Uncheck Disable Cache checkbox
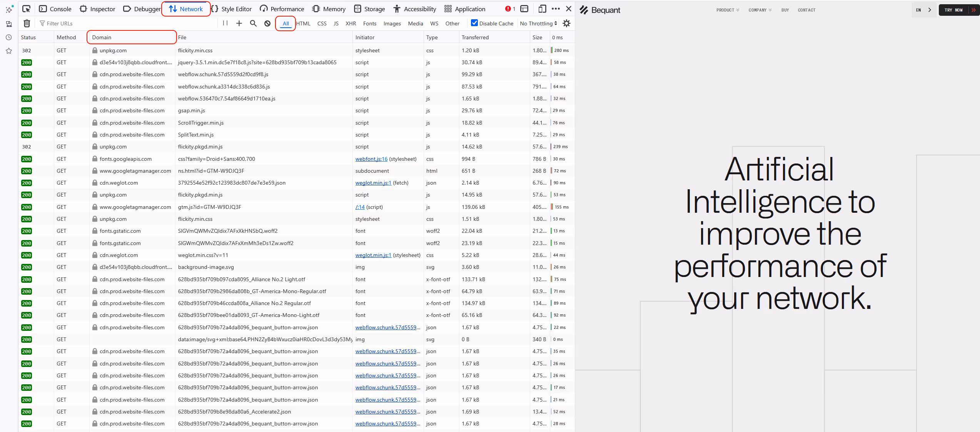The height and width of the screenshot is (432, 980). pyautogui.click(x=474, y=23)
